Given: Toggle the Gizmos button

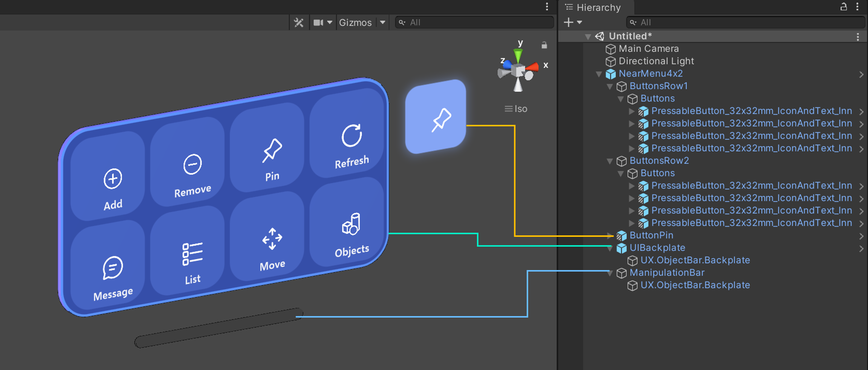Looking at the screenshot, I should (355, 23).
